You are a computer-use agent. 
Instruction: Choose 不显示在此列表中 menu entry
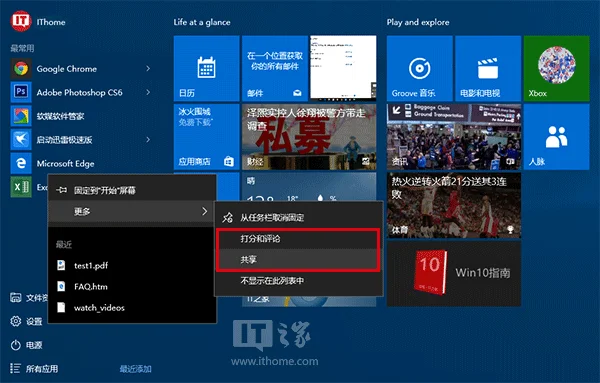coord(298,281)
